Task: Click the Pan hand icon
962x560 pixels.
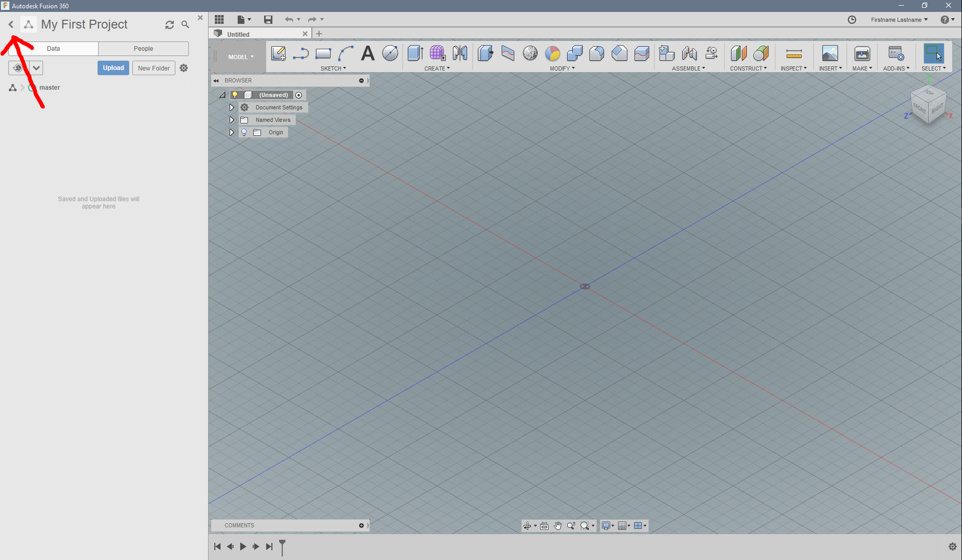Action: coord(558,526)
